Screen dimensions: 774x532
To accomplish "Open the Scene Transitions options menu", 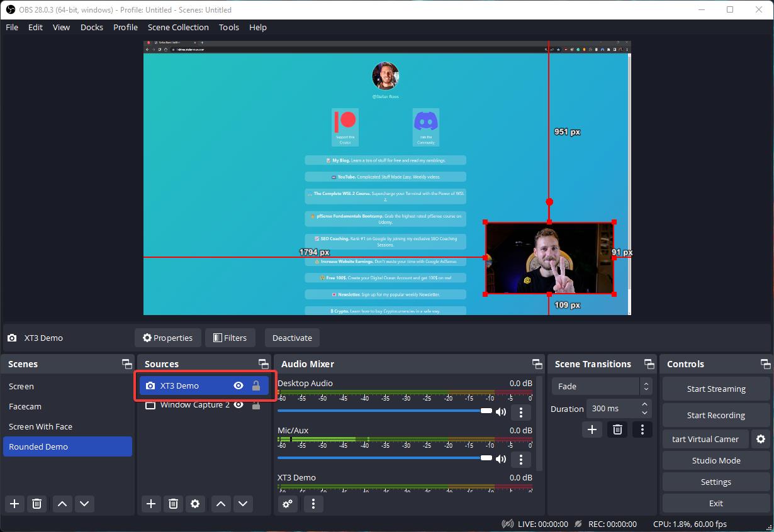I will click(x=641, y=429).
